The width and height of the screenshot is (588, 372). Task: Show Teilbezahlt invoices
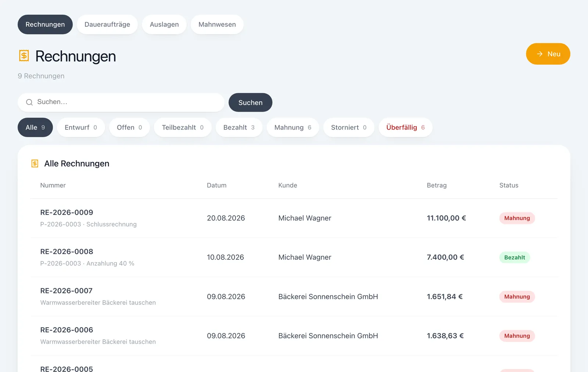pos(183,127)
